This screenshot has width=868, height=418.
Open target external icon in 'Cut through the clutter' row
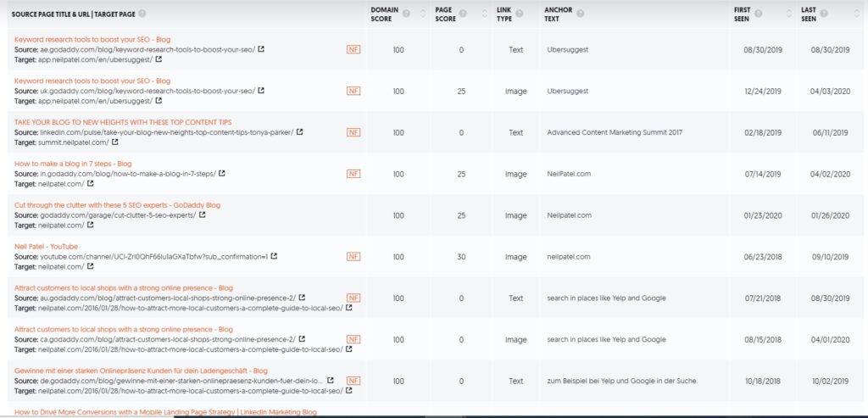point(90,225)
